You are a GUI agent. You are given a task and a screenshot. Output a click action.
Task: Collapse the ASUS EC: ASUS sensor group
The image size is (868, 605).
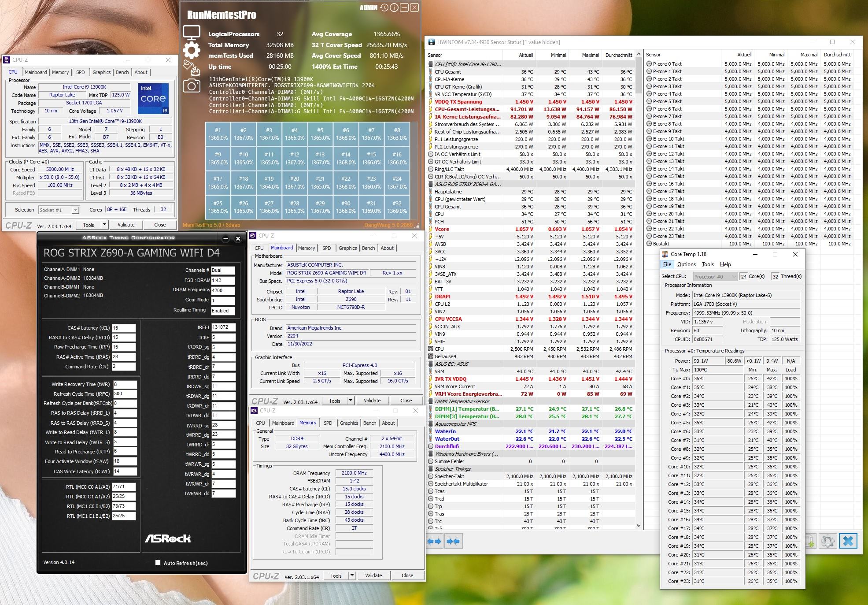(x=431, y=364)
